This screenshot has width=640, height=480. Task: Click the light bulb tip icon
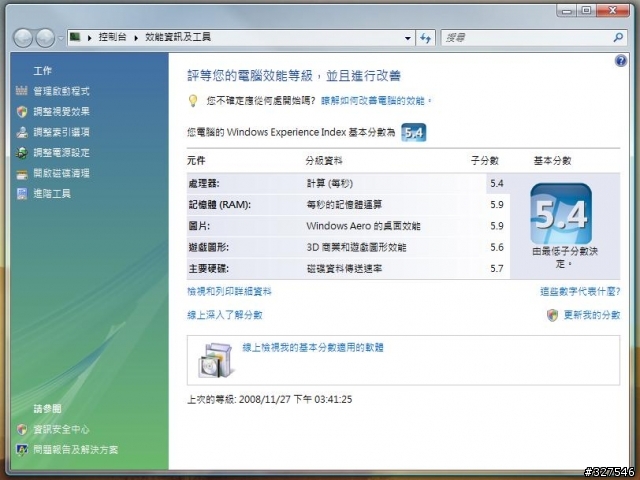[x=193, y=100]
